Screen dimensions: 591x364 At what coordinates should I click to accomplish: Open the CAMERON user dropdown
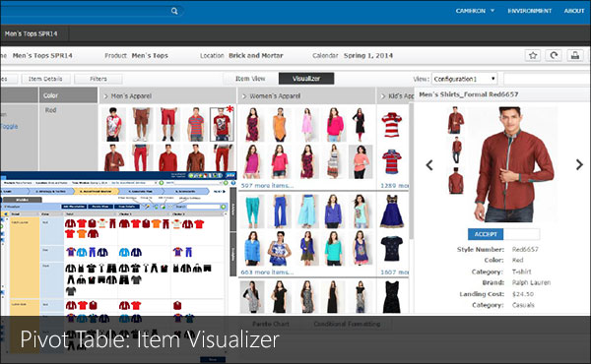pos(475,11)
